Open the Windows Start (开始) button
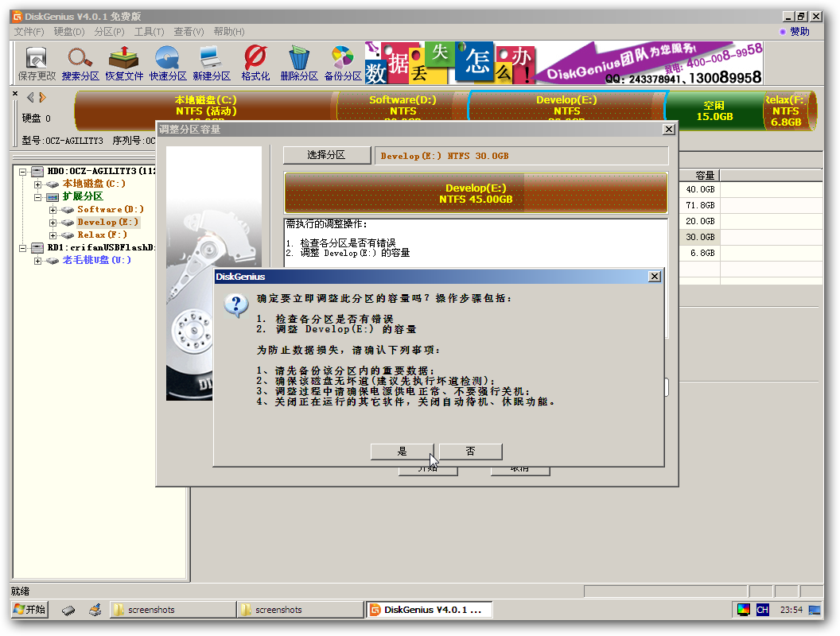The width and height of the screenshot is (840, 636). tap(30, 610)
